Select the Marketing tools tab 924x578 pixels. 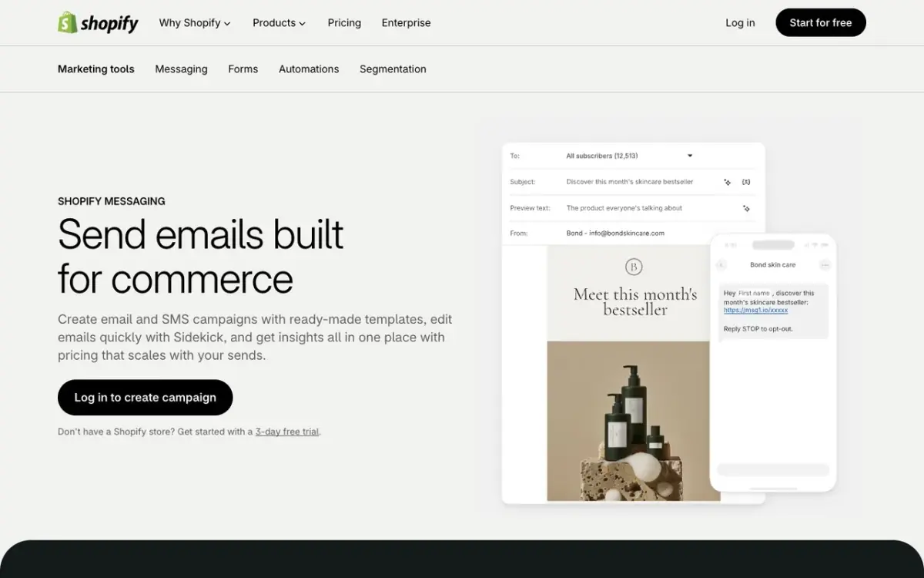click(x=96, y=69)
